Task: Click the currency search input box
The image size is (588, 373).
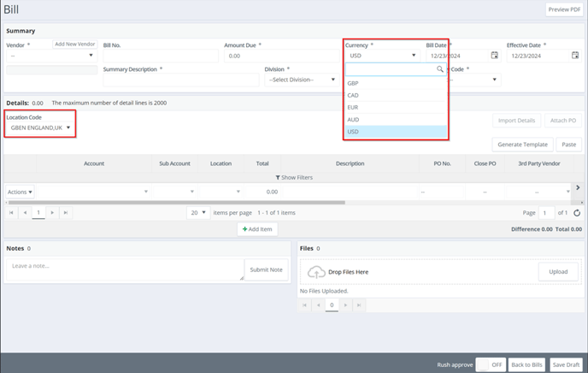Action: coord(396,69)
